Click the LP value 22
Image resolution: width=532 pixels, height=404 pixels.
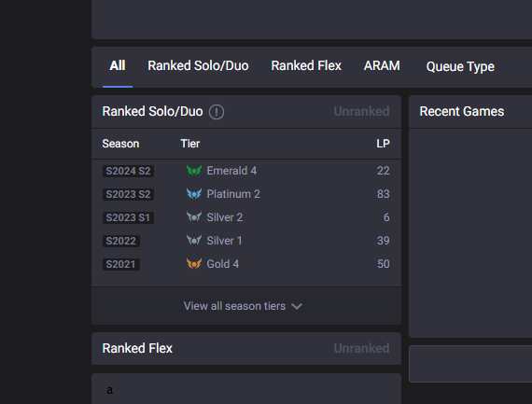384,171
